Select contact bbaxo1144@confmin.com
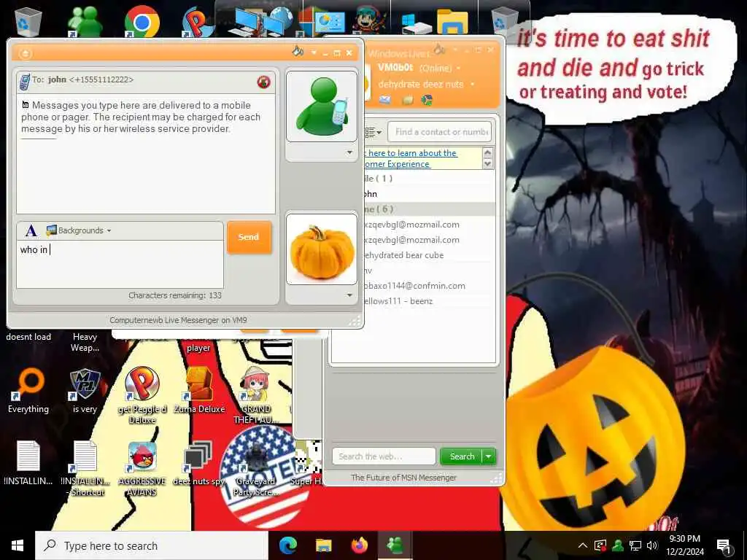747x560 pixels. pos(414,286)
